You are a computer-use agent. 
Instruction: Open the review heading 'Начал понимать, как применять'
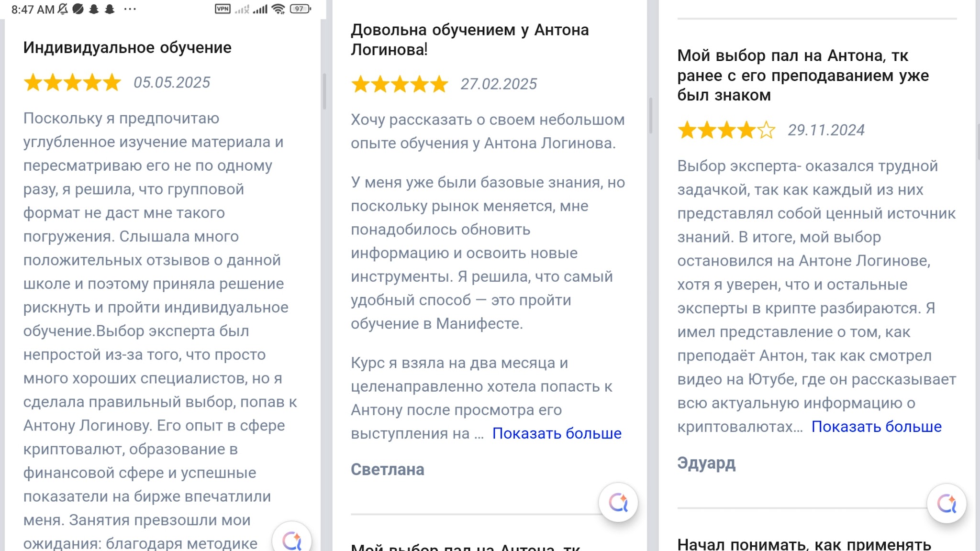(x=804, y=544)
